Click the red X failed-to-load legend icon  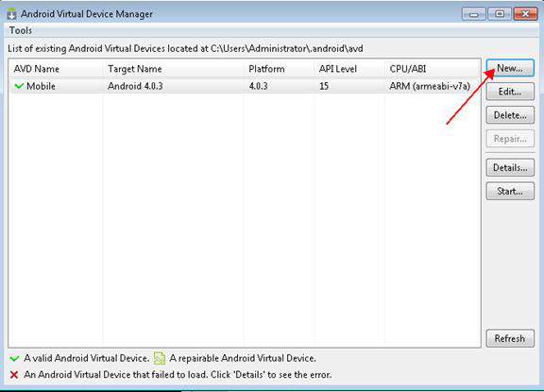[x=14, y=375]
